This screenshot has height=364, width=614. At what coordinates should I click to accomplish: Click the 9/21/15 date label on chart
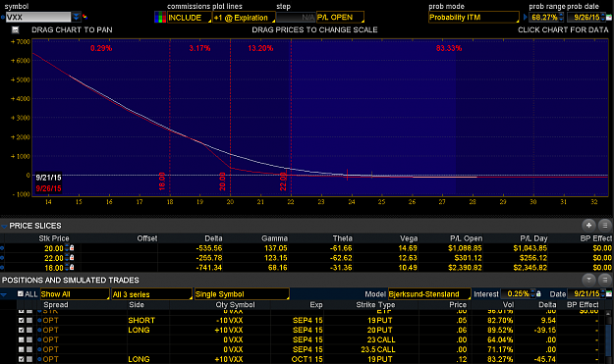pos(48,178)
